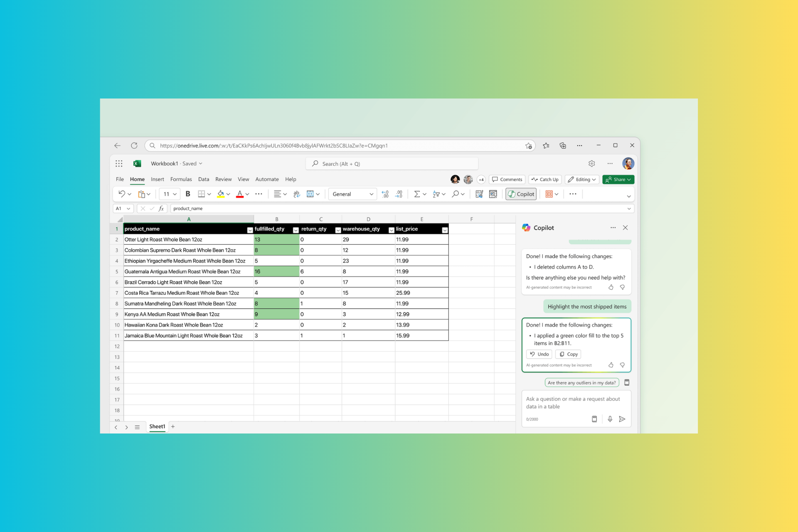Toggle wrap text
This screenshot has width=798, height=532.
pos(296,194)
